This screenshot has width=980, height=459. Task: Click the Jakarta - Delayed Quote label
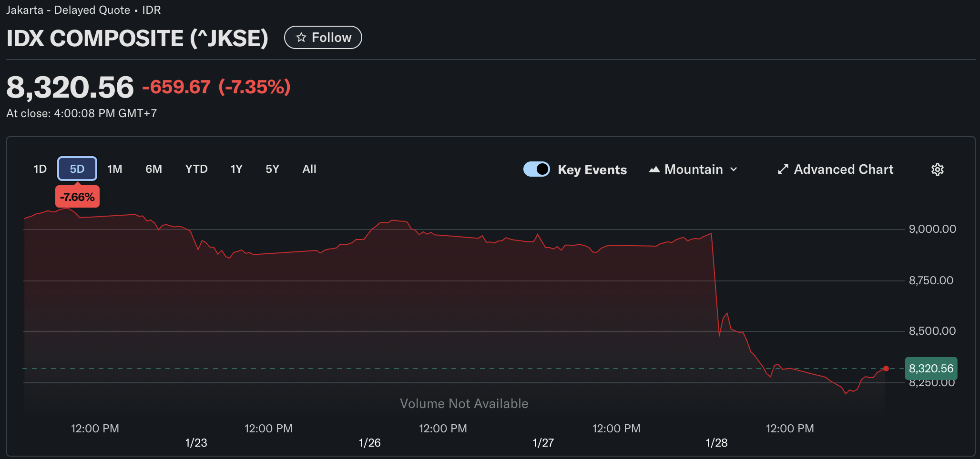(x=68, y=10)
